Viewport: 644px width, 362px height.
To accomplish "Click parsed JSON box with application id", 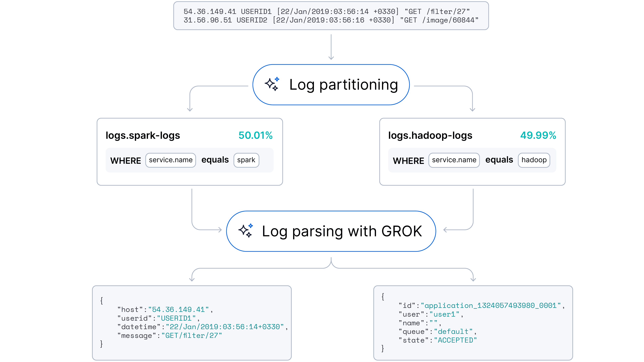I will [x=473, y=322].
